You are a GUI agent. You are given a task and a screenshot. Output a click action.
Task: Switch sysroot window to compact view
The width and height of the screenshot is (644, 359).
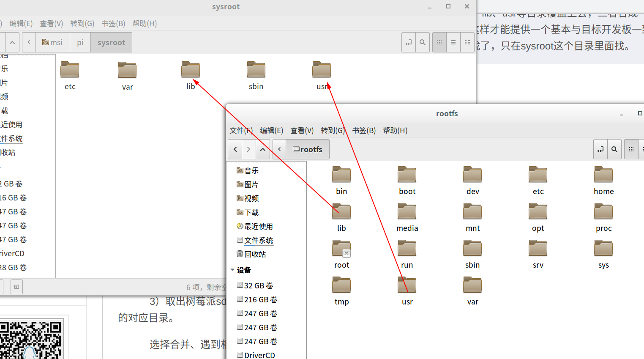[x=467, y=42]
